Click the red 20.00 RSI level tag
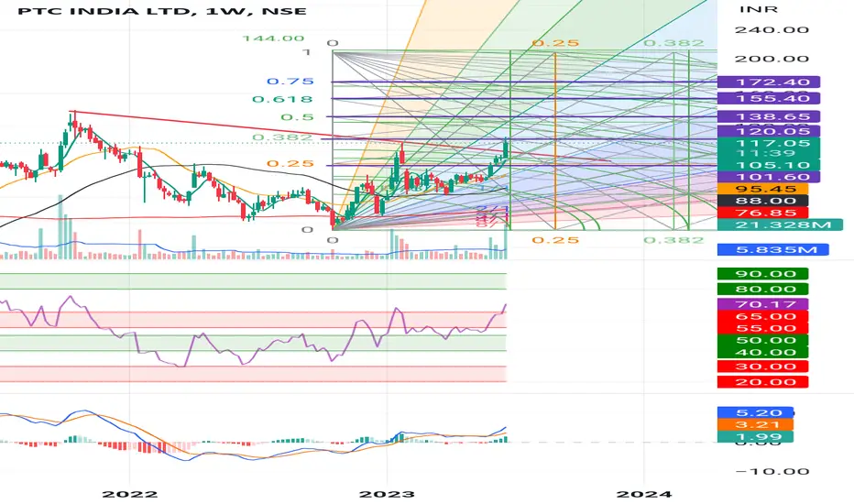The width and height of the screenshot is (854, 504). [x=762, y=382]
